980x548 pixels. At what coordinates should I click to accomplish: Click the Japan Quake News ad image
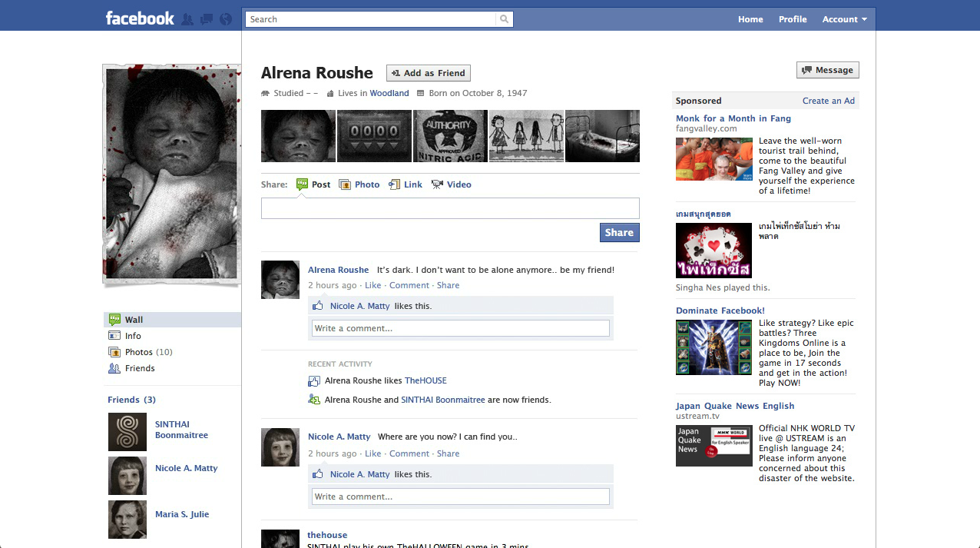click(714, 445)
